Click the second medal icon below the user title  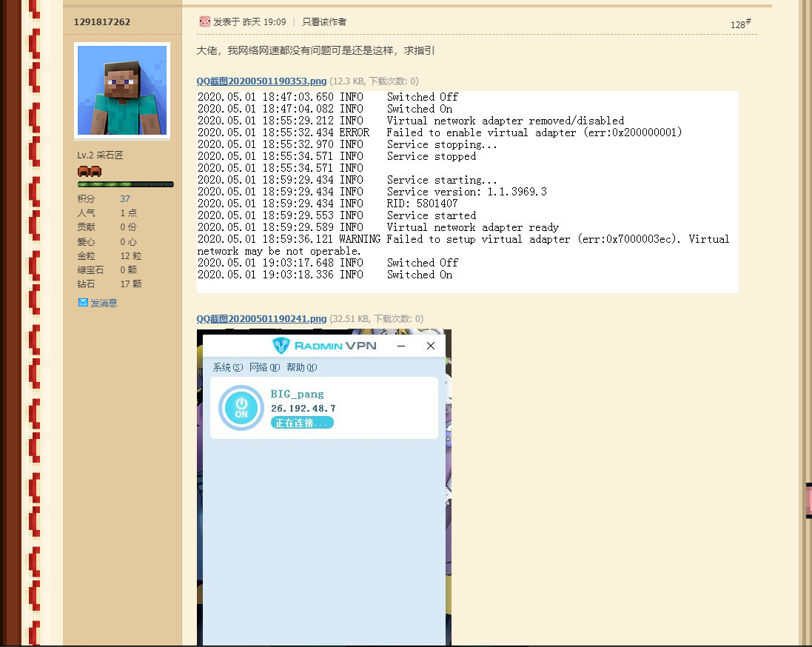96,170
